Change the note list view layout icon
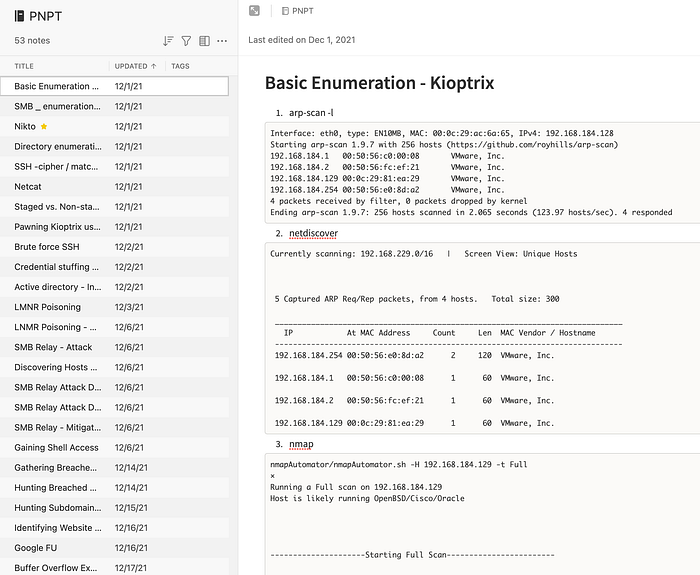The image size is (700, 575). [204, 41]
